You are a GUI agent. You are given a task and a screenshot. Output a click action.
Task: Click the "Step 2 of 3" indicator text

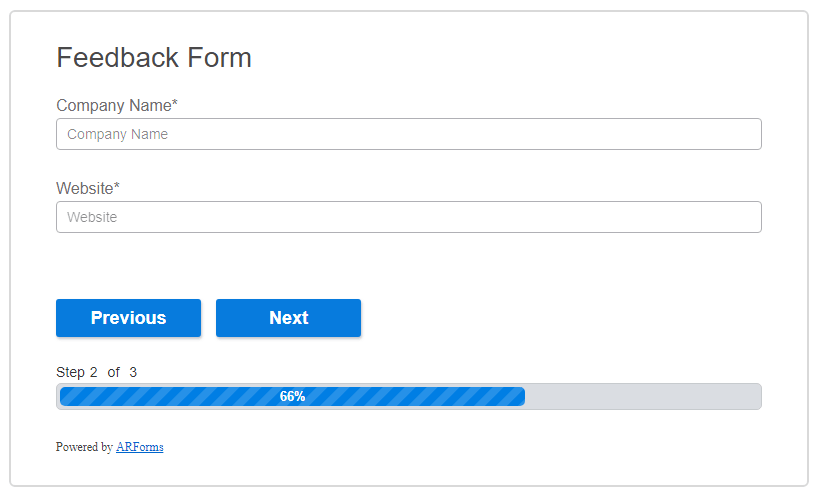click(96, 372)
